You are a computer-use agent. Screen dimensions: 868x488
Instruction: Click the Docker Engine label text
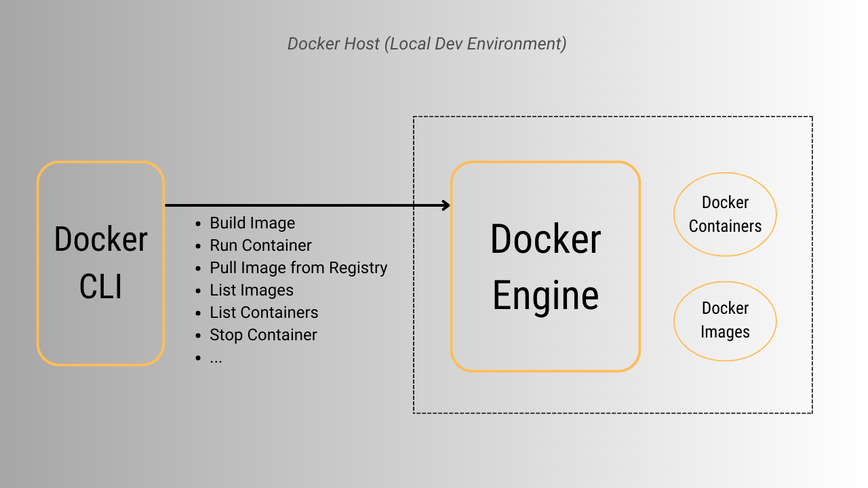(x=546, y=266)
